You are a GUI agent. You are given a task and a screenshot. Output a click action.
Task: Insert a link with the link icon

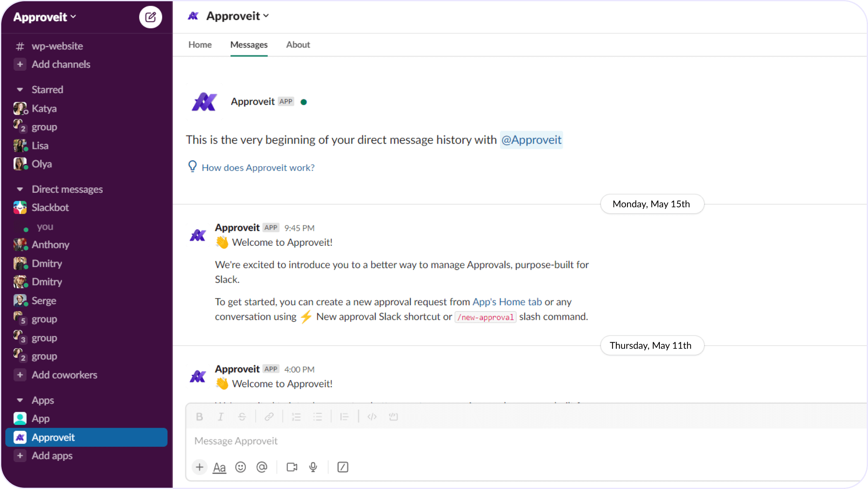(269, 417)
